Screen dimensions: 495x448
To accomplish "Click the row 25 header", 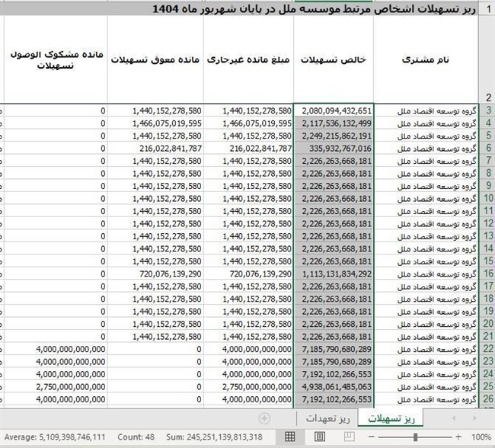I will click(x=488, y=387).
